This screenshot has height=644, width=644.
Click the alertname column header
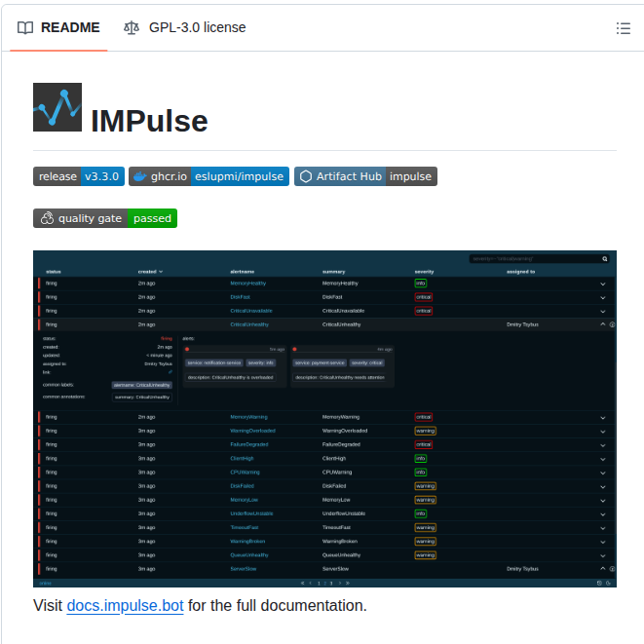click(243, 272)
